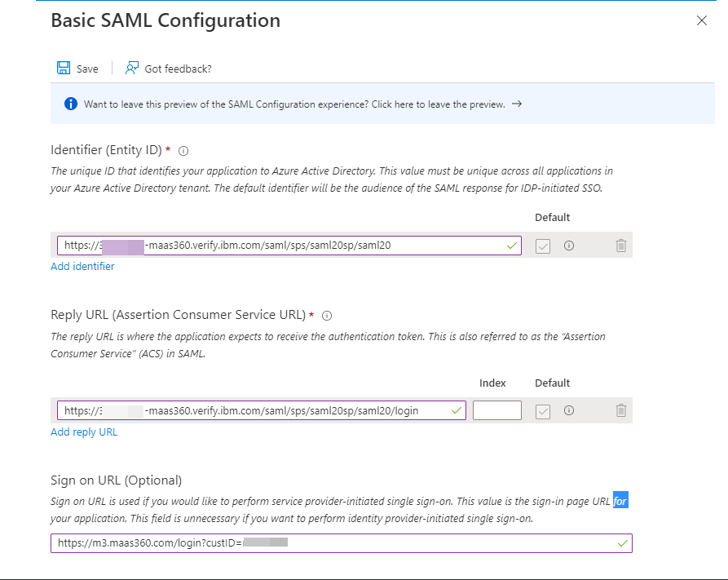The height and width of the screenshot is (580, 728).
Task: Enable Default on the maas360 reply URL row
Action: 543,410
